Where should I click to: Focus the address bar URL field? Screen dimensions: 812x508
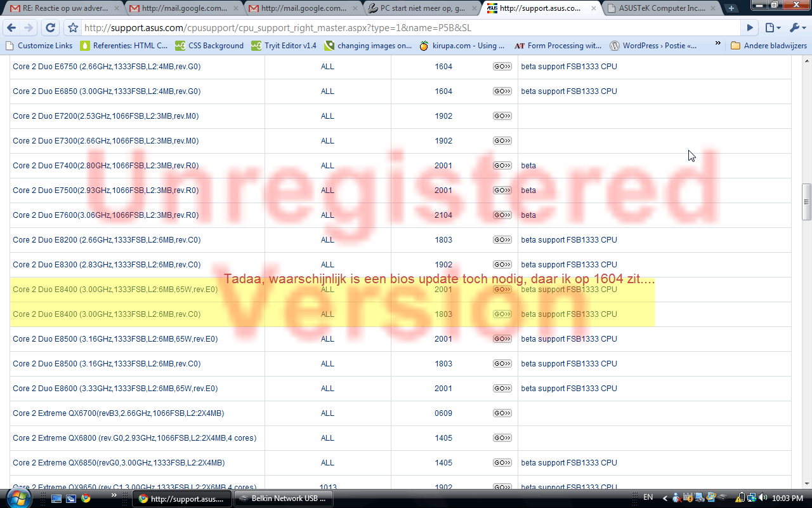click(411, 28)
